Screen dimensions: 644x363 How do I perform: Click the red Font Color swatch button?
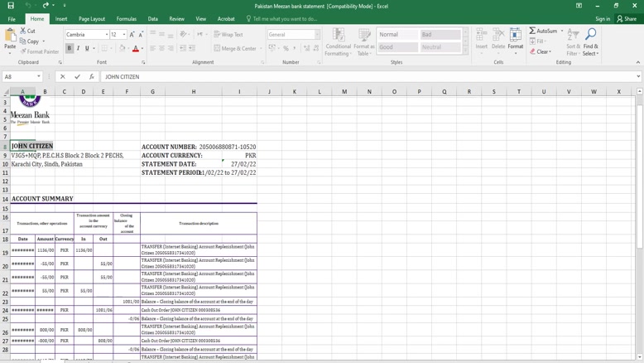[136, 49]
